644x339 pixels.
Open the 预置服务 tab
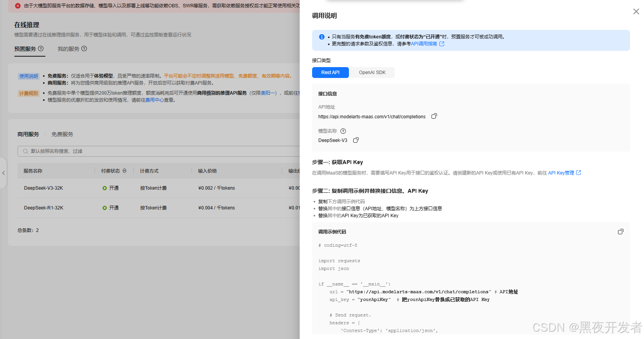click(25, 49)
